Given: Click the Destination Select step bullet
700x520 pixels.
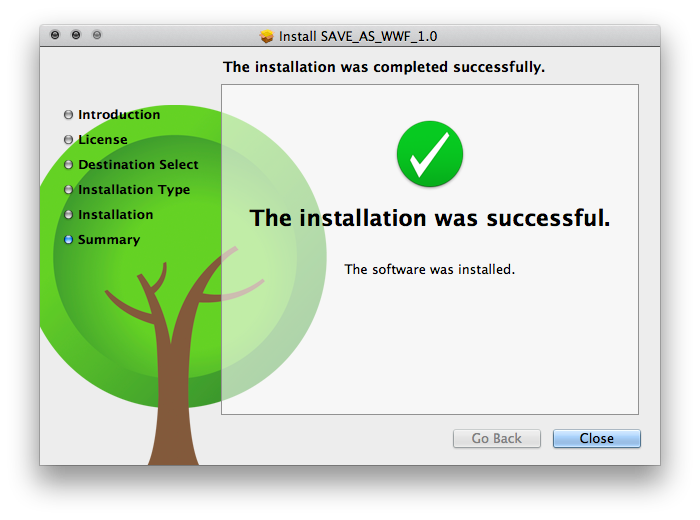Looking at the screenshot, I should click(68, 165).
